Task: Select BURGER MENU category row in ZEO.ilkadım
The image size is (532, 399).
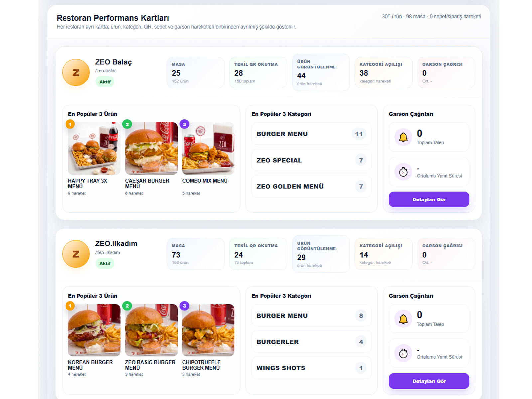Action: click(x=312, y=315)
